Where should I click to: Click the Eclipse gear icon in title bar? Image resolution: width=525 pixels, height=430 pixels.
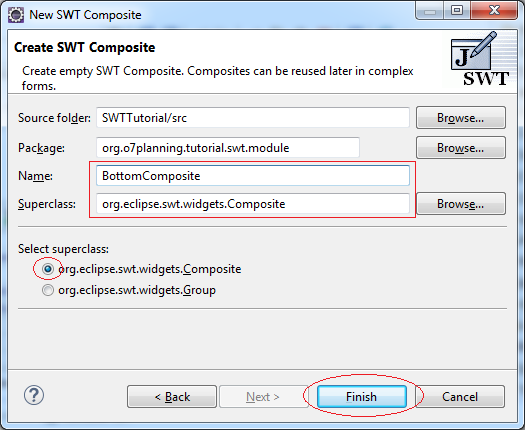pos(15,15)
